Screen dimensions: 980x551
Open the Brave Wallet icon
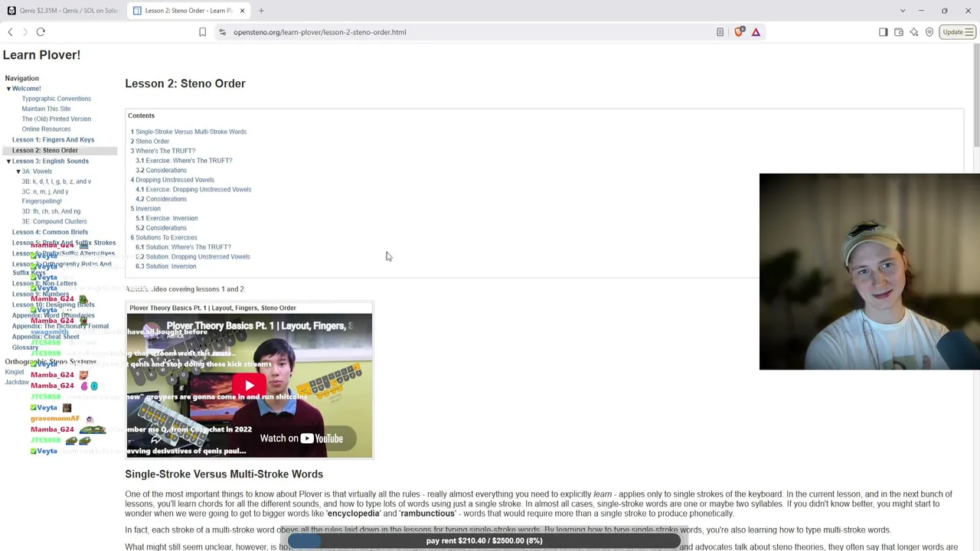point(899,32)
